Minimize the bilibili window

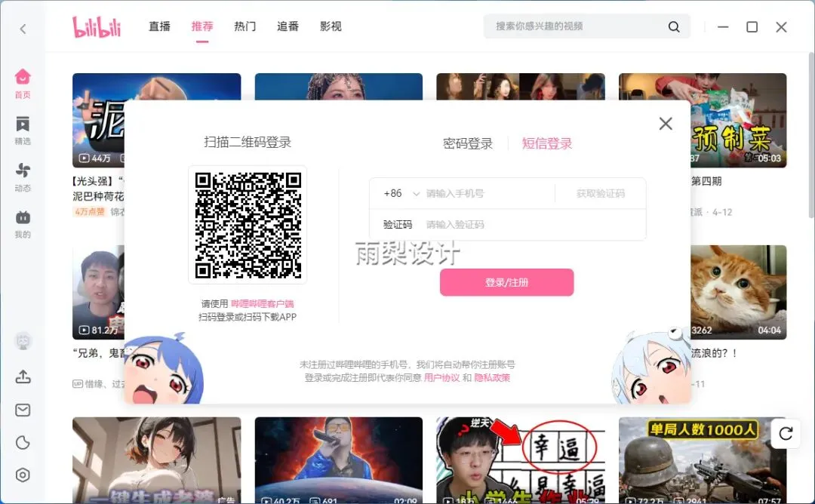[x=723, y=26]
